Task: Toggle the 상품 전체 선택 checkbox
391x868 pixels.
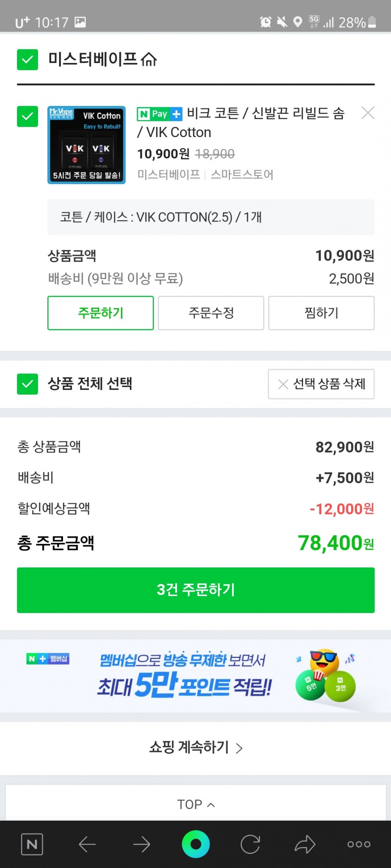Action: click(27, 384)
